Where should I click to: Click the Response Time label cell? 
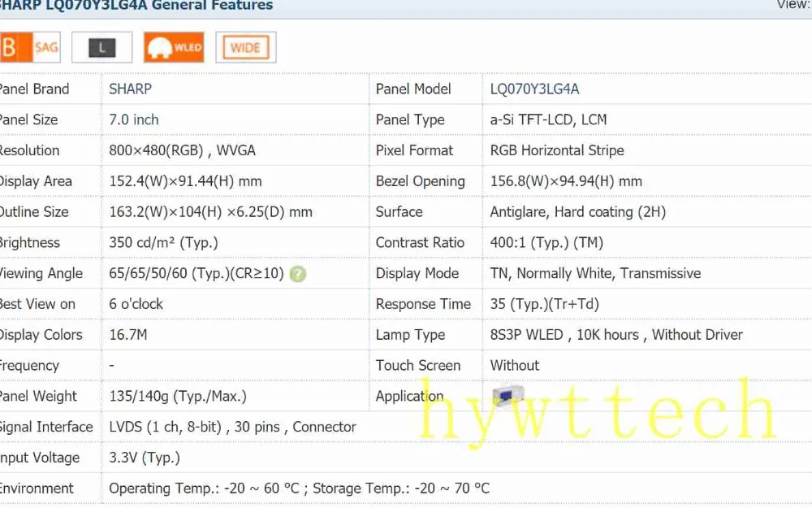coord(423,304)
